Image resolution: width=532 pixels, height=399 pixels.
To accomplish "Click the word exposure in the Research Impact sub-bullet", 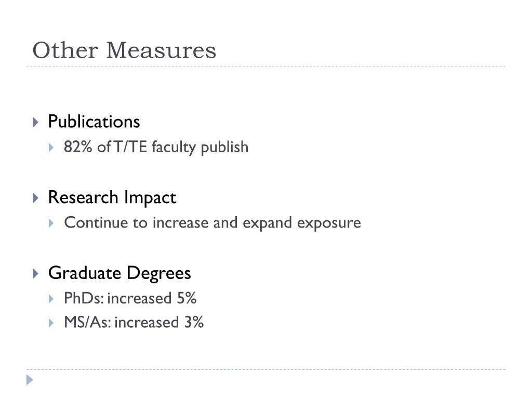I will click(x=329, y=223).
